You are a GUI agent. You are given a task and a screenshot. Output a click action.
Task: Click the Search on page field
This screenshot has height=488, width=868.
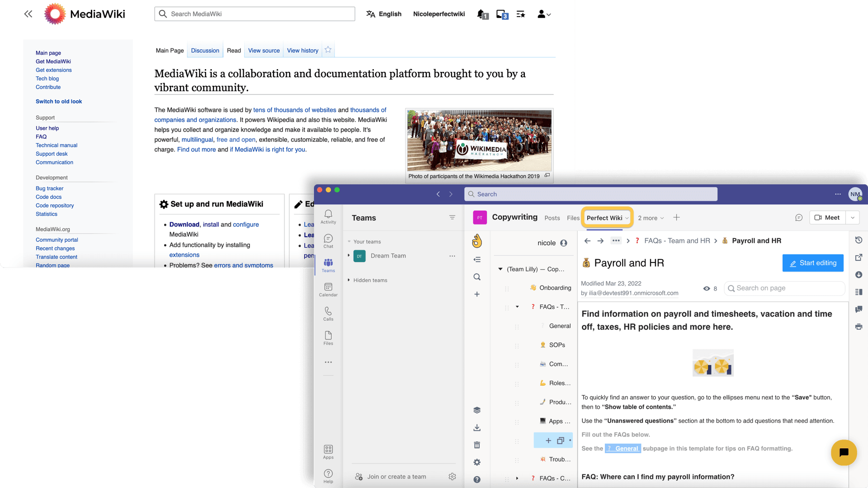coord(784,288)
